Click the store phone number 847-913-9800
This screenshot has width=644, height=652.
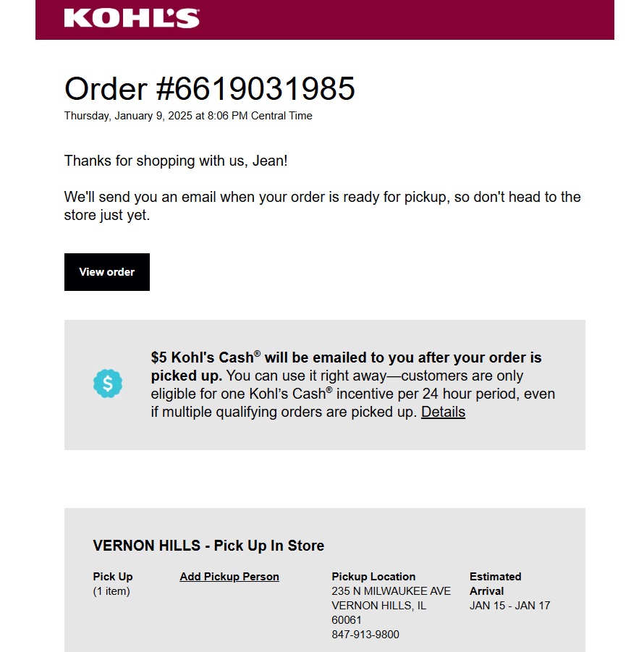click(365, 634)
